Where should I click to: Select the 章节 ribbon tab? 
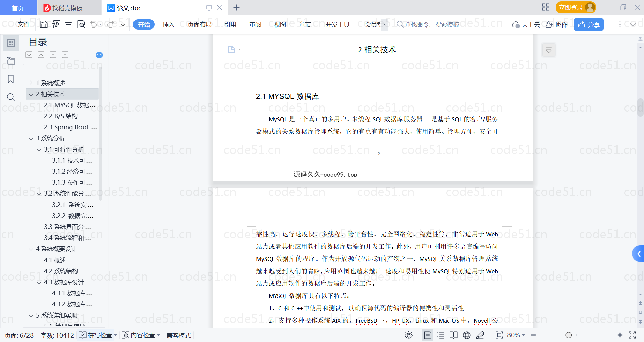tap(305, 24)
